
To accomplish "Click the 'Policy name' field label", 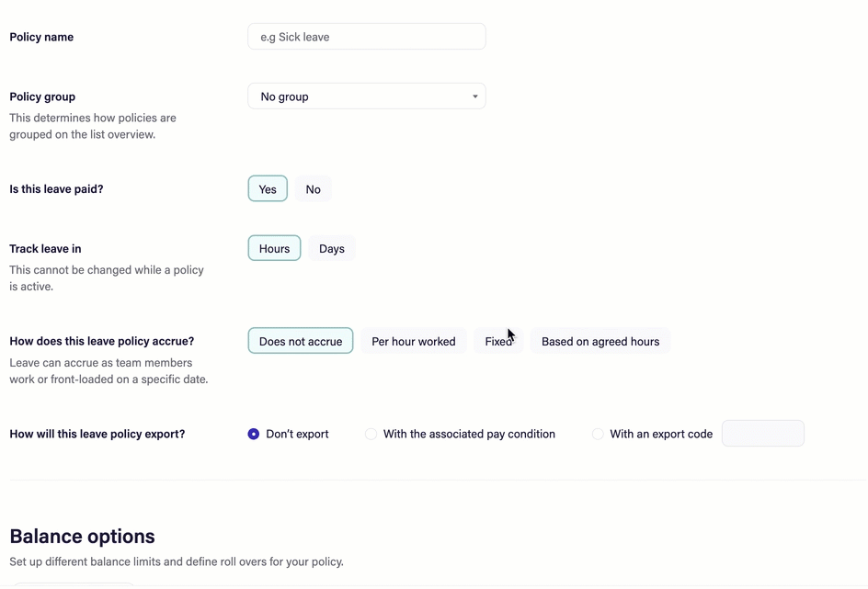I will tap(41, 37).
